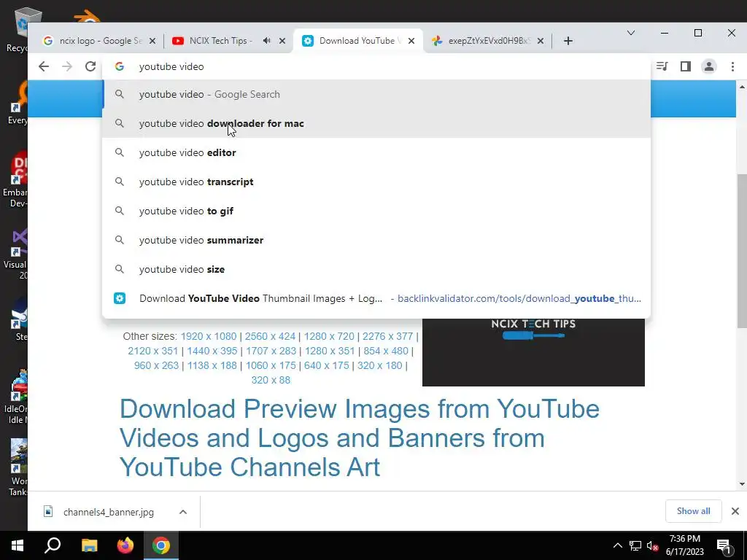Open the 2276 x 377 size link
The image size is (747, 560).
pos(388,336)
